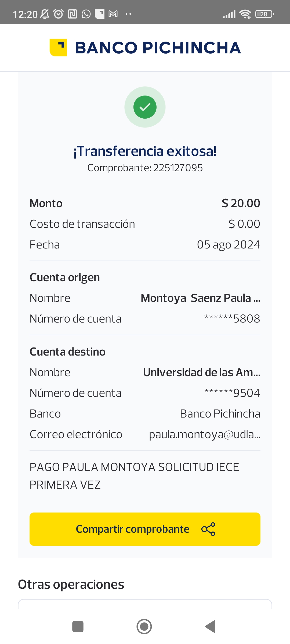The width and height of the screenshot is (290, 644).
Task: Tap the truncated Montoya Saenz Paula name
Action: (200, 298)
